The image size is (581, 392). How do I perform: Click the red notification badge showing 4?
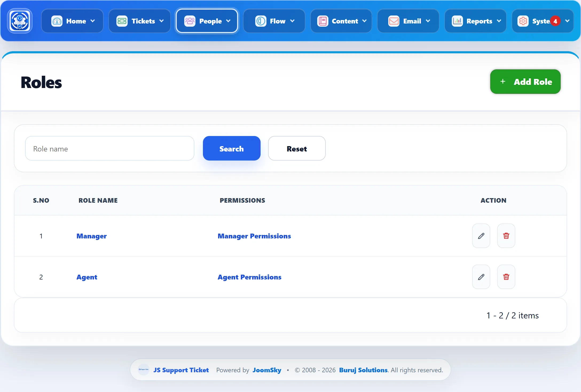[555, 21]
